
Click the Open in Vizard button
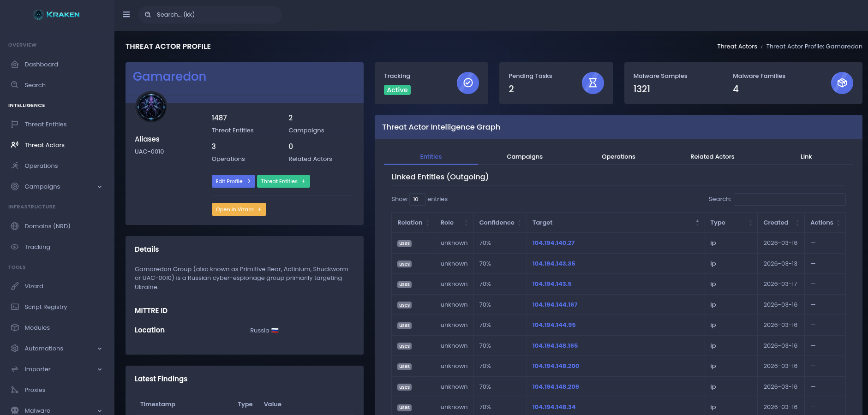click(x=239, y=209)
